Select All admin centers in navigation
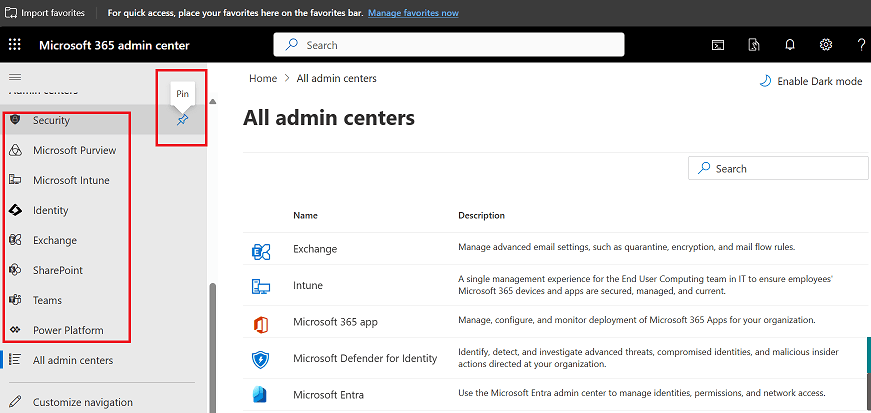This screenshot has height=413, width=871. [x=73, y=360]
